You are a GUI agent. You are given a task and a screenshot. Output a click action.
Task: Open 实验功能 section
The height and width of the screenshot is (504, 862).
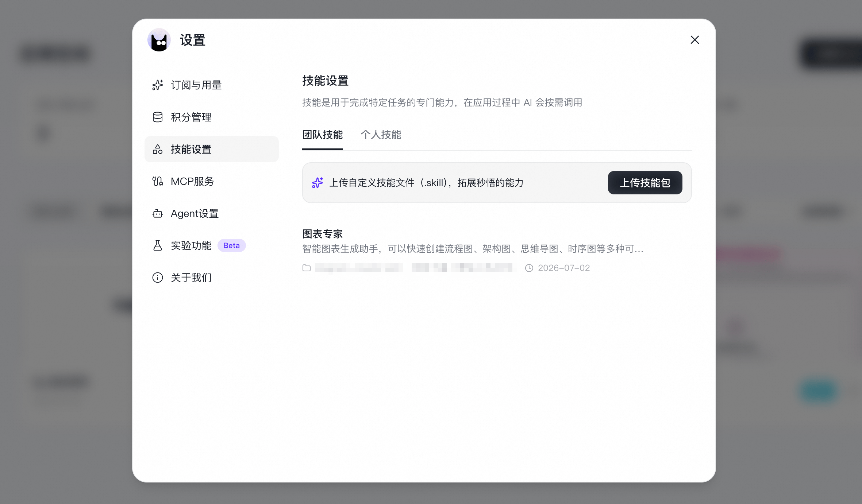point(212,245)
